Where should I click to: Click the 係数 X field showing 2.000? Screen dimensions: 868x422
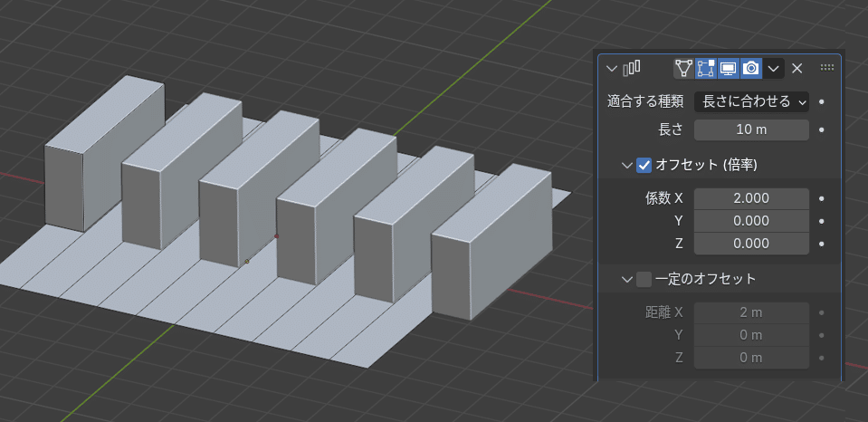(752, 198)
